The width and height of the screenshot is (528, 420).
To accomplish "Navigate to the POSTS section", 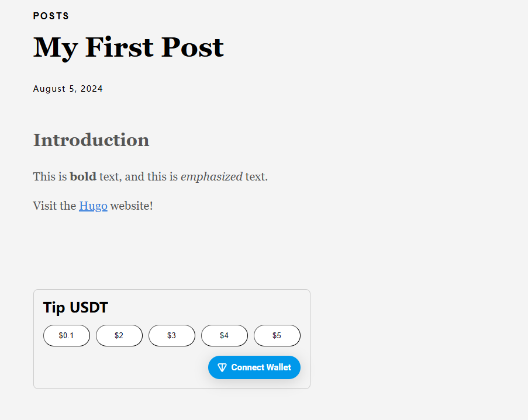I will tap(51, 16).
